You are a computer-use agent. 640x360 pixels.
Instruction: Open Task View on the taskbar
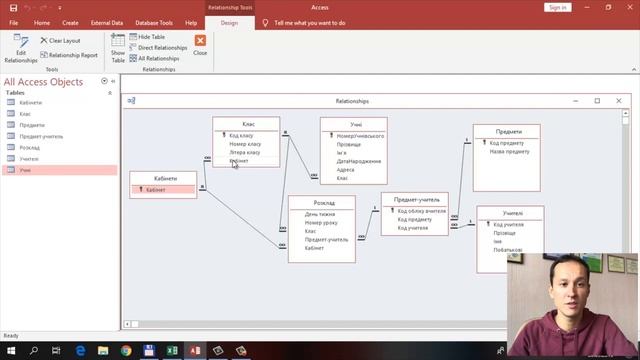click(56, 351)
